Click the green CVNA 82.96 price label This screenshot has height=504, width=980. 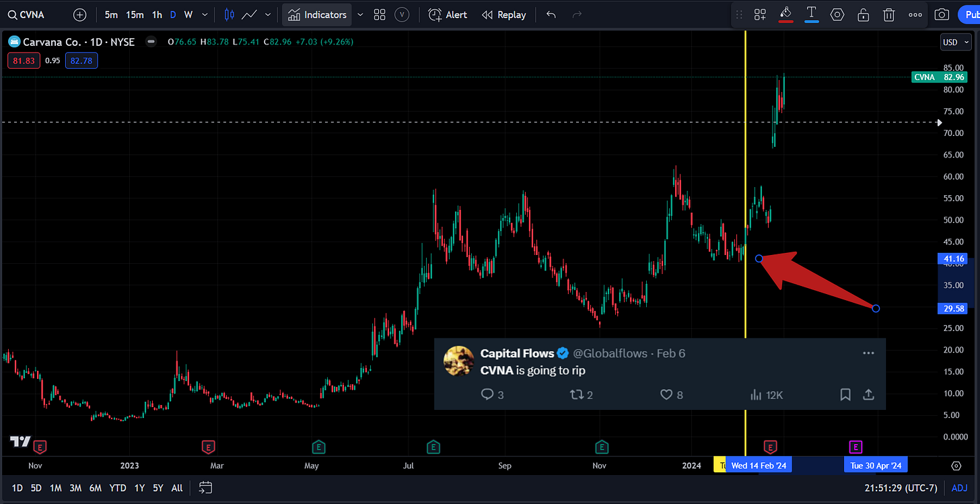tap(939, 77)
